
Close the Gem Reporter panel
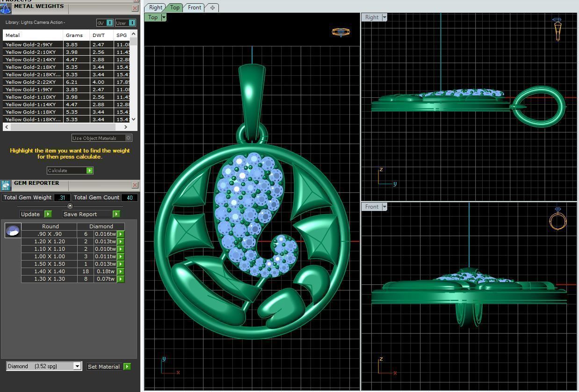click(x=135, y=185)
